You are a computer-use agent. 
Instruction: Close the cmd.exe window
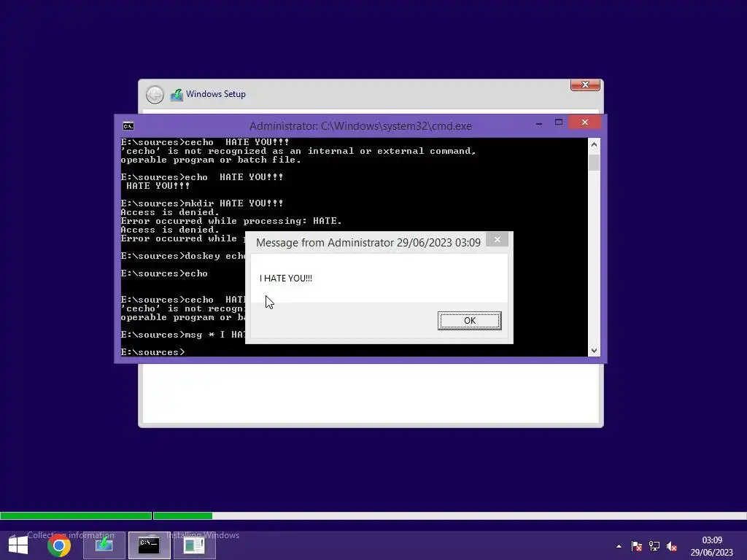tap(584, 122)
